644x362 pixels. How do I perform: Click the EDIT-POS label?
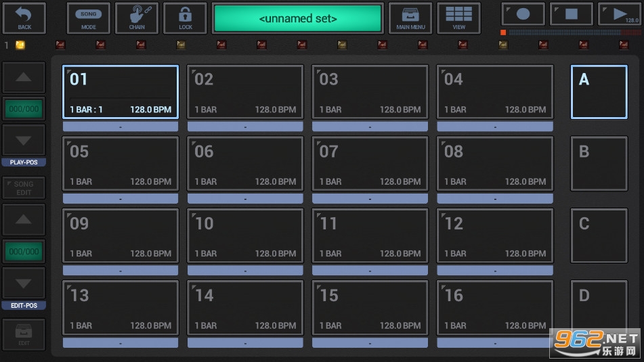[24, 305]
